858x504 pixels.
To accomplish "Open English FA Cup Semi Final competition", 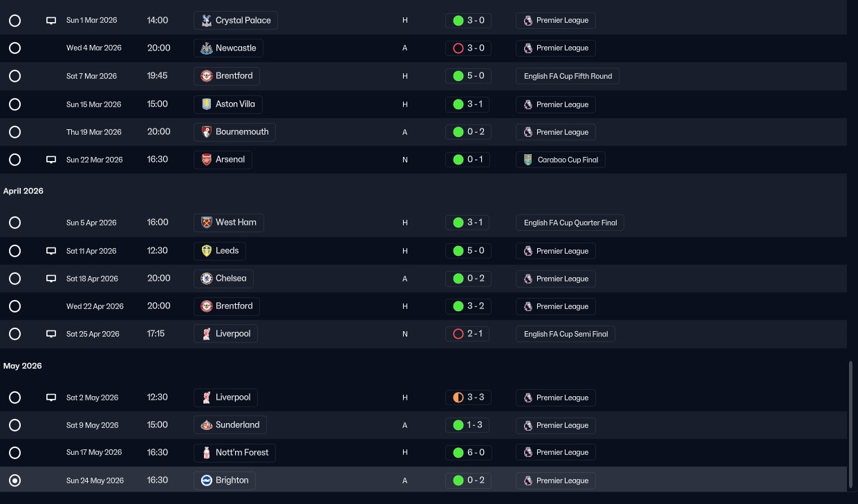I will (566, 334).
